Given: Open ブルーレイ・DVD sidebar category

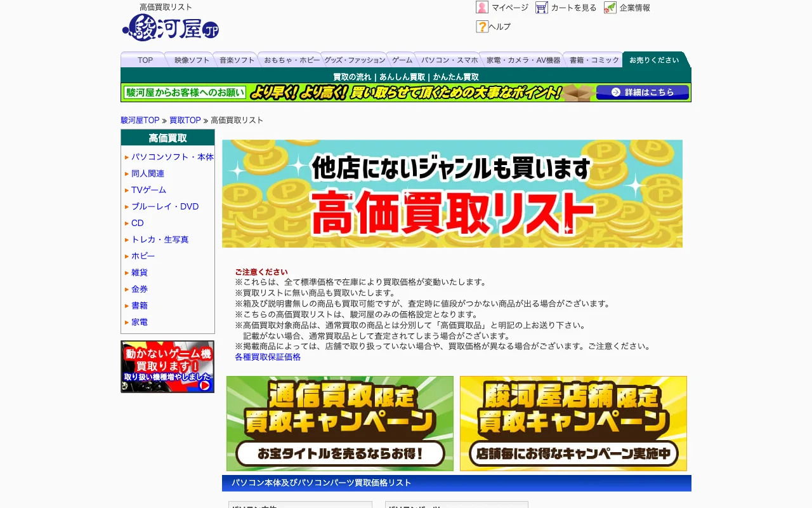Looking at the screenshot, I should pos(165,206).
